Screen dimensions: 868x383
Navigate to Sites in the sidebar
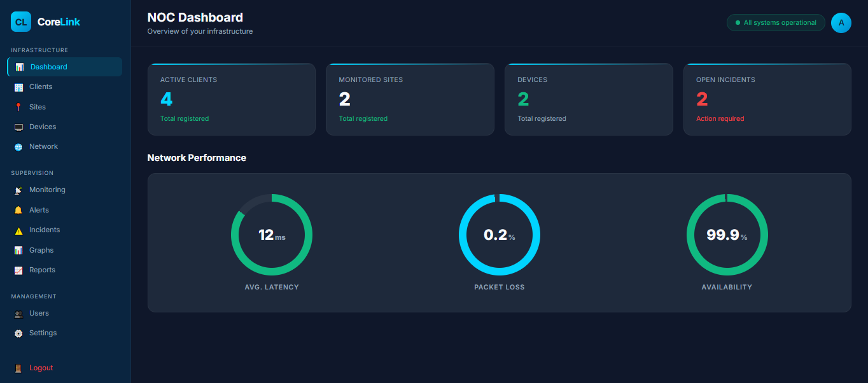tap(65, 107)
